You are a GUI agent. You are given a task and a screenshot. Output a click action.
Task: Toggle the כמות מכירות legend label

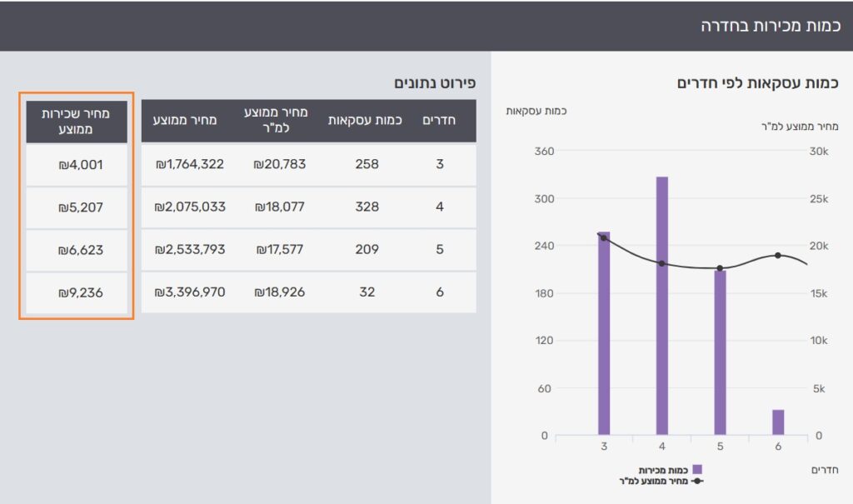tap(664, 470)
